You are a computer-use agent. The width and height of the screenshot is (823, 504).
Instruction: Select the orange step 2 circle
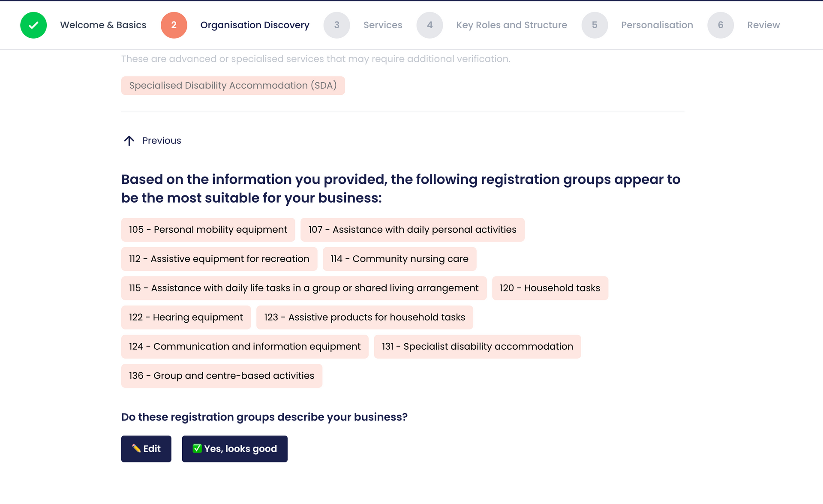tap(174, 25)
